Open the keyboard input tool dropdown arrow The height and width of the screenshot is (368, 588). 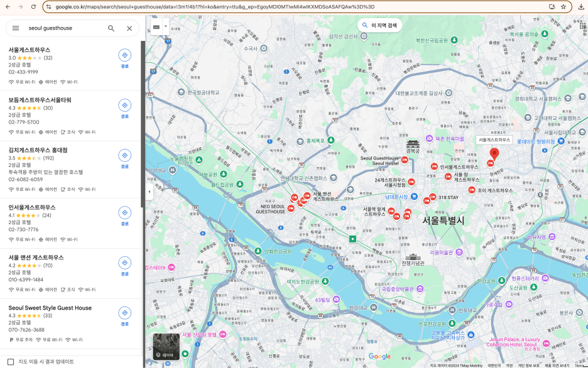click(x=166, y=26)
